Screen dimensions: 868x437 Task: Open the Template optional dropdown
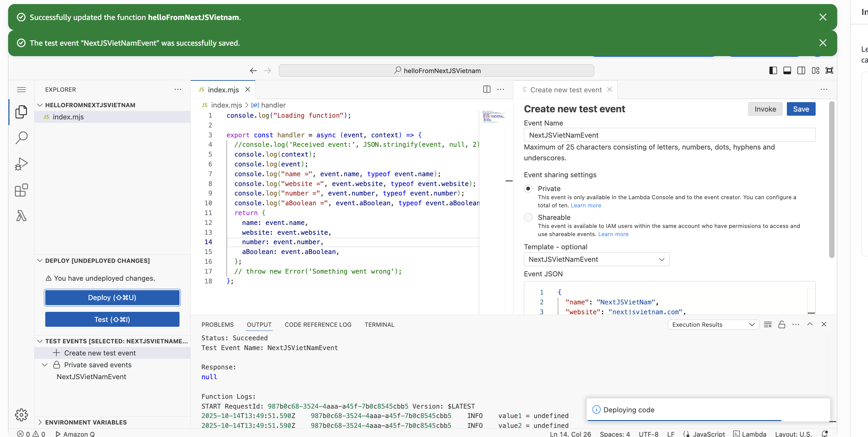(597, 259)
